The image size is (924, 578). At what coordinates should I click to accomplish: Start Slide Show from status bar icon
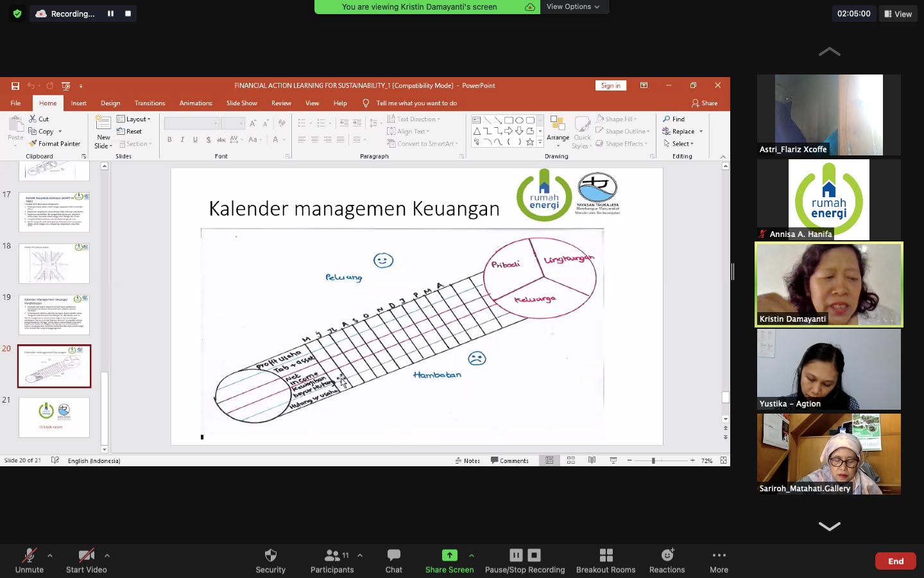point(613,460)
